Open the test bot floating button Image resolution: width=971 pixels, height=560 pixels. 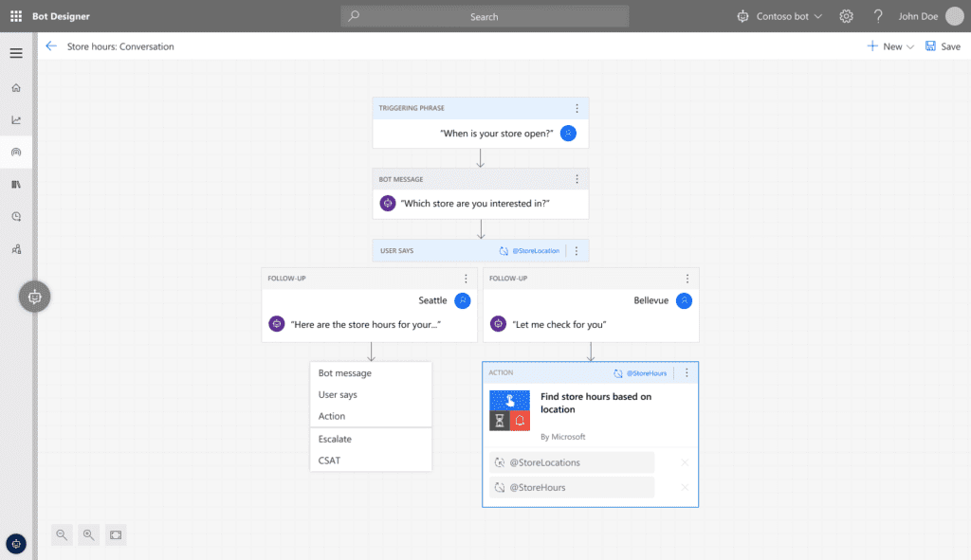tap(35, 297)
